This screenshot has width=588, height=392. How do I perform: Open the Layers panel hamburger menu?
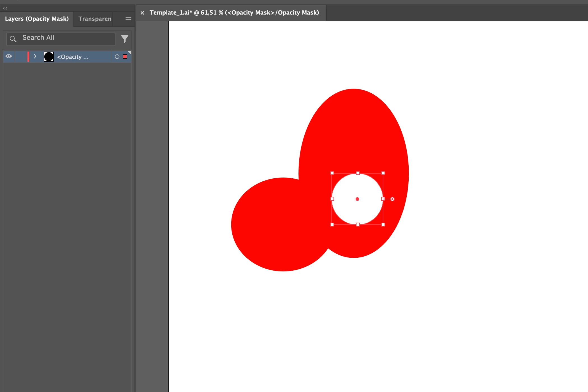tap(128, 19)
